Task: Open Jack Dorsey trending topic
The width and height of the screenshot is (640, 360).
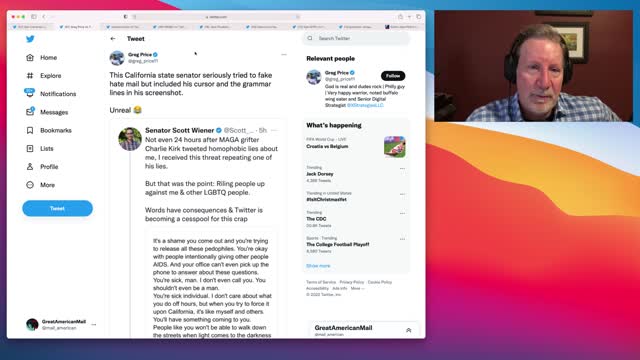Action: (320, 174)
